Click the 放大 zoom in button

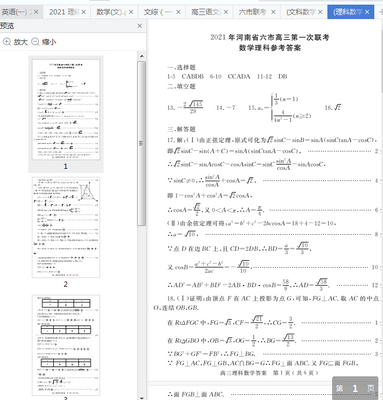(x=15, y=42)
